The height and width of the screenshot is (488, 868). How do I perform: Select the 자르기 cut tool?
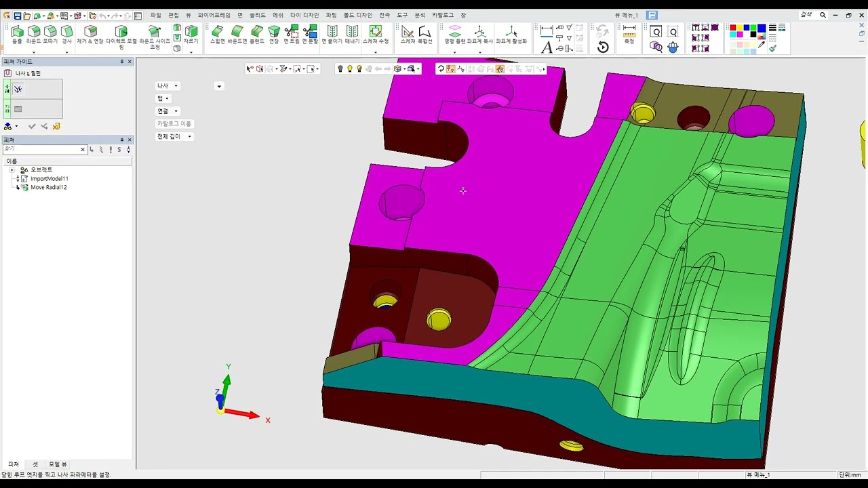[191, 35]
